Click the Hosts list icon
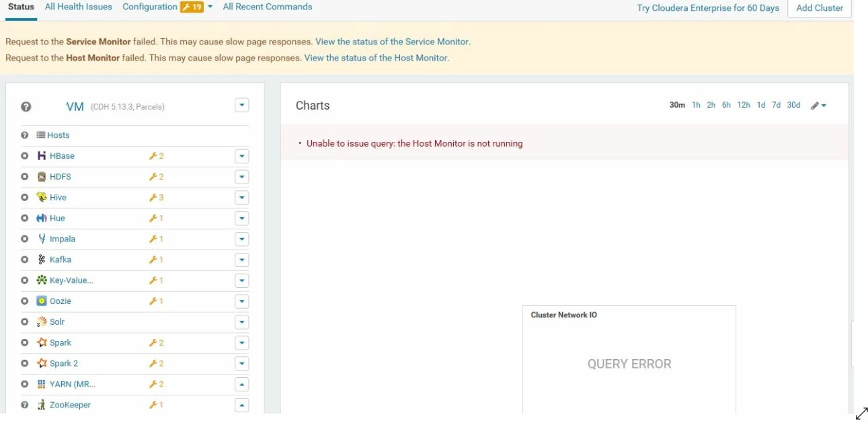Image resolution: width=868 pixels, height=425 pixels. 40,135
